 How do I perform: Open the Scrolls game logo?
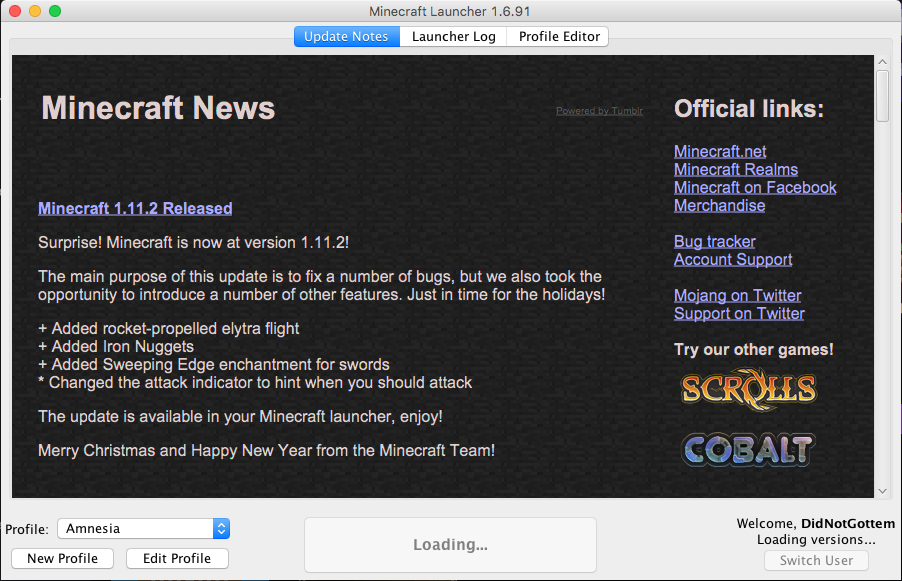coord(748,389)
